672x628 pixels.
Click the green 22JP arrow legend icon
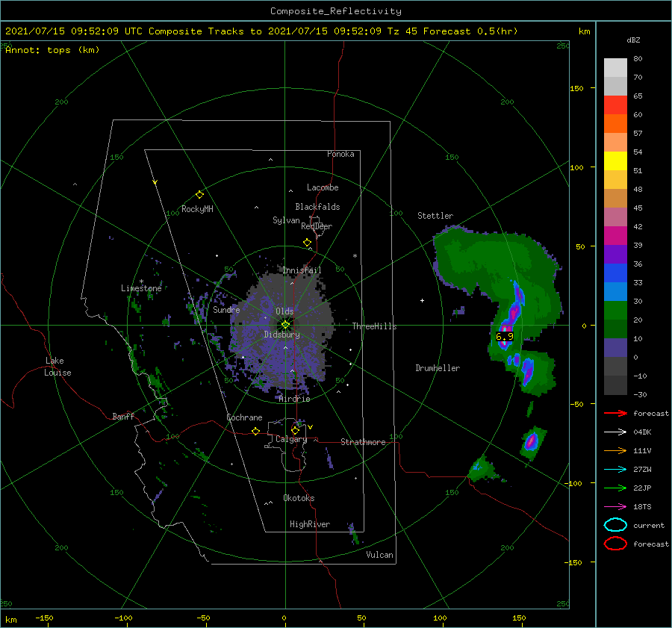coord(615,488)
